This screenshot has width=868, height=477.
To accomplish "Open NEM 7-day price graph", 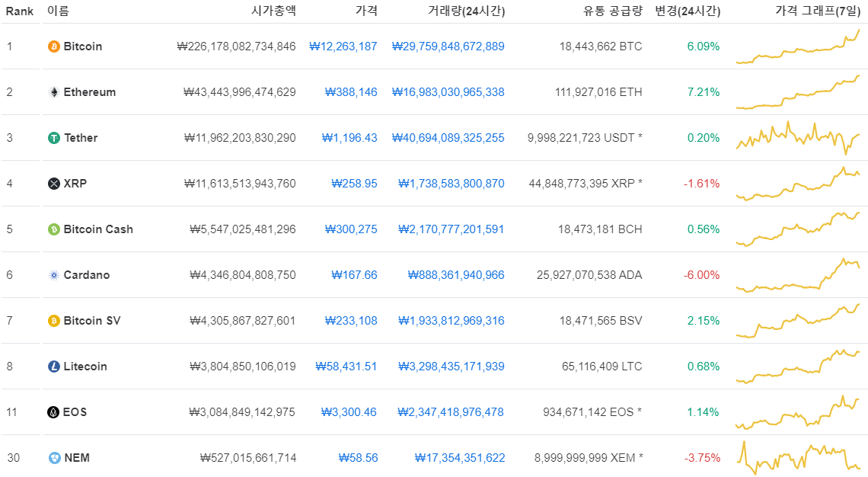I will point(798,458).
